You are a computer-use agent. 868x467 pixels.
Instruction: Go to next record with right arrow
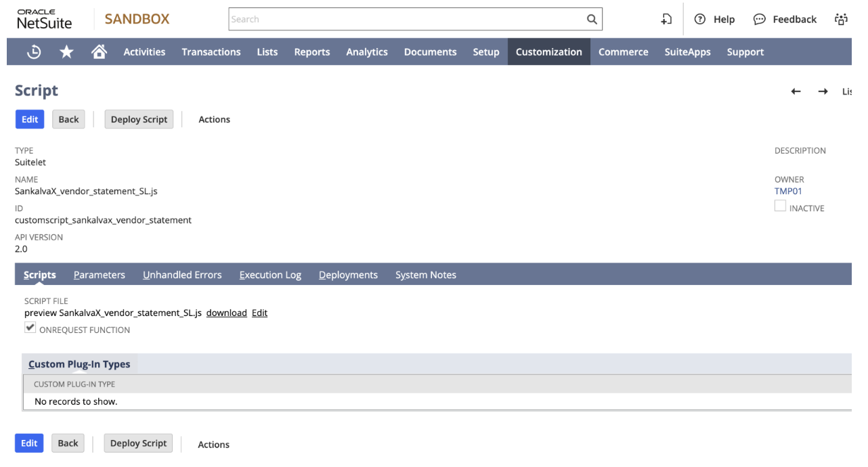click(823, 91)
